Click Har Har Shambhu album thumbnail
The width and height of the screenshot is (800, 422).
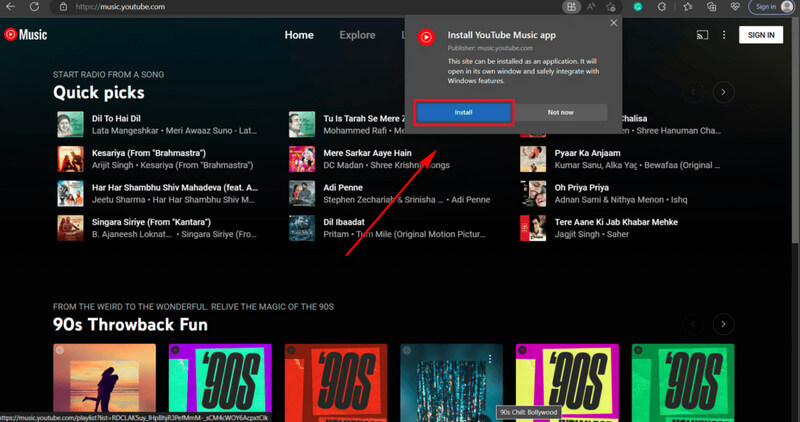(x=70, y=193)
